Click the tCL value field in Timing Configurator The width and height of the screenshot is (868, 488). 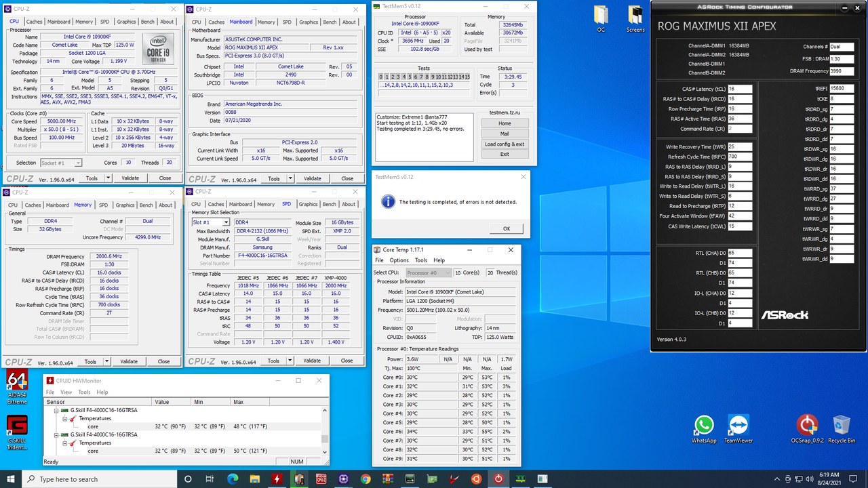[x=740, y=89]
